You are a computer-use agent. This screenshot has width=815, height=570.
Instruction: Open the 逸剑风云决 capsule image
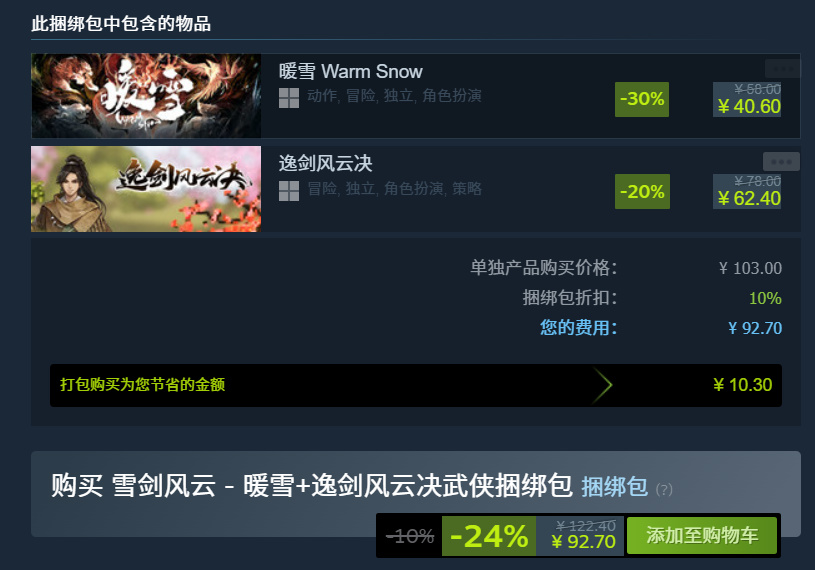pos(146,189)
